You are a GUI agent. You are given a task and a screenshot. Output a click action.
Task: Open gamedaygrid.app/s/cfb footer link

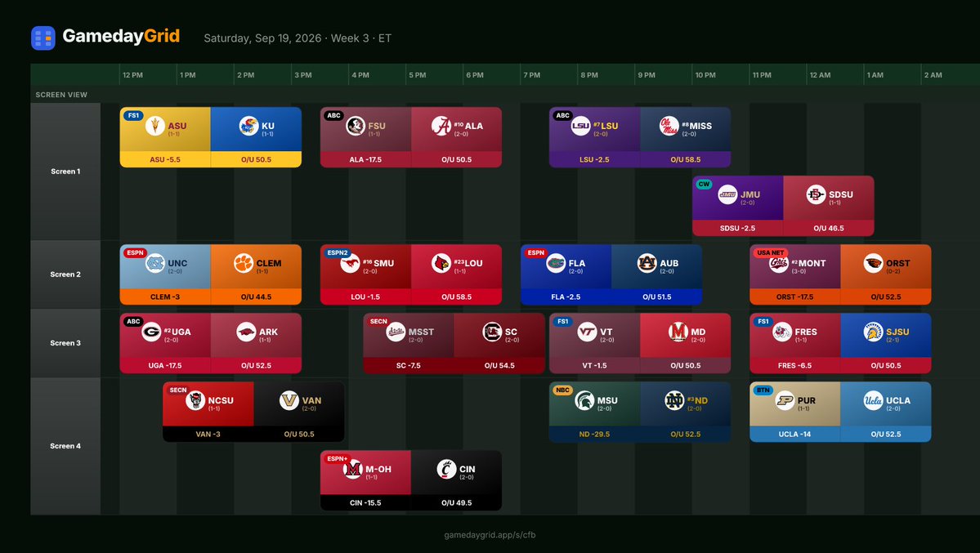490,535
